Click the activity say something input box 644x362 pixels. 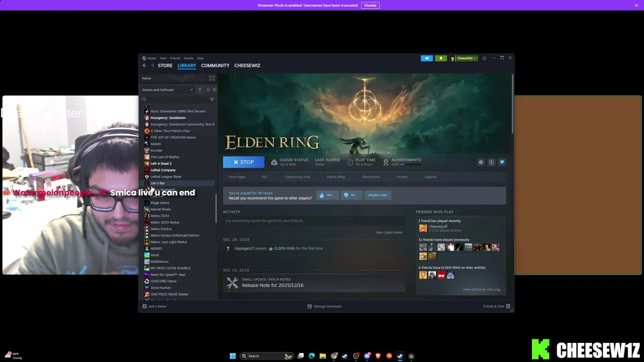pyautogui.click(x=314, y=221)
